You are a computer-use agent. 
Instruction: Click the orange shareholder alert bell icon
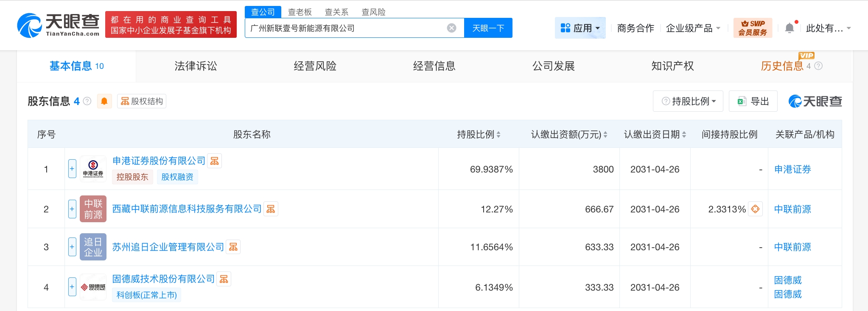pos(104,101)
